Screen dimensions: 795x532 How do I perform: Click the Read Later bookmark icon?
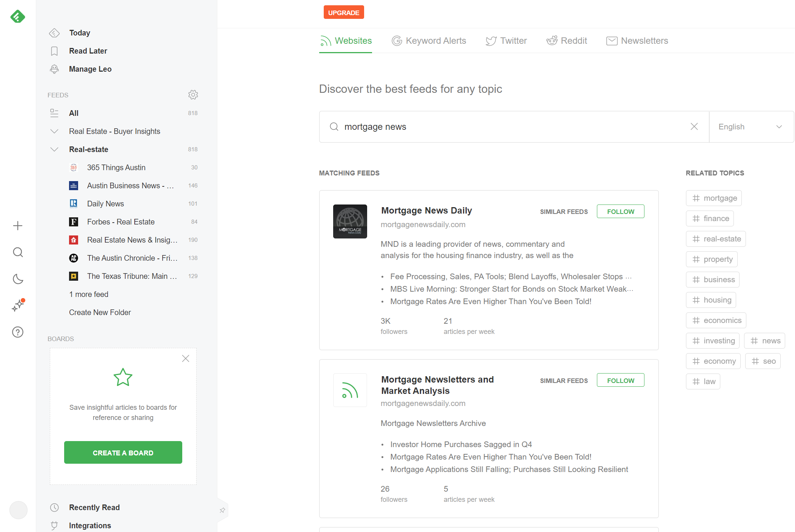[55, 51]
